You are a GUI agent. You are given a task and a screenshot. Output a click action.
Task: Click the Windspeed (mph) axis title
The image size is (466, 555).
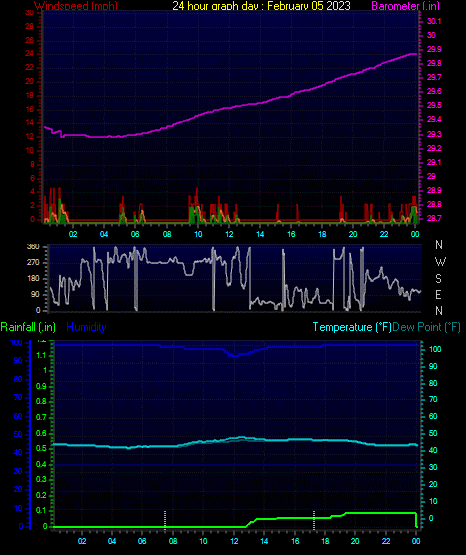click(x=76, y=5)
